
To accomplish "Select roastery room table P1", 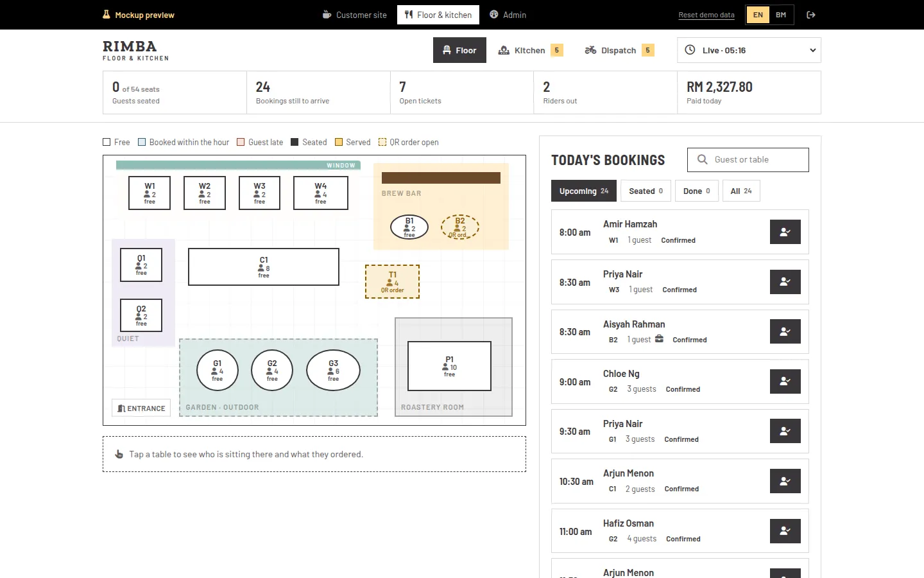I will (450, 366).
